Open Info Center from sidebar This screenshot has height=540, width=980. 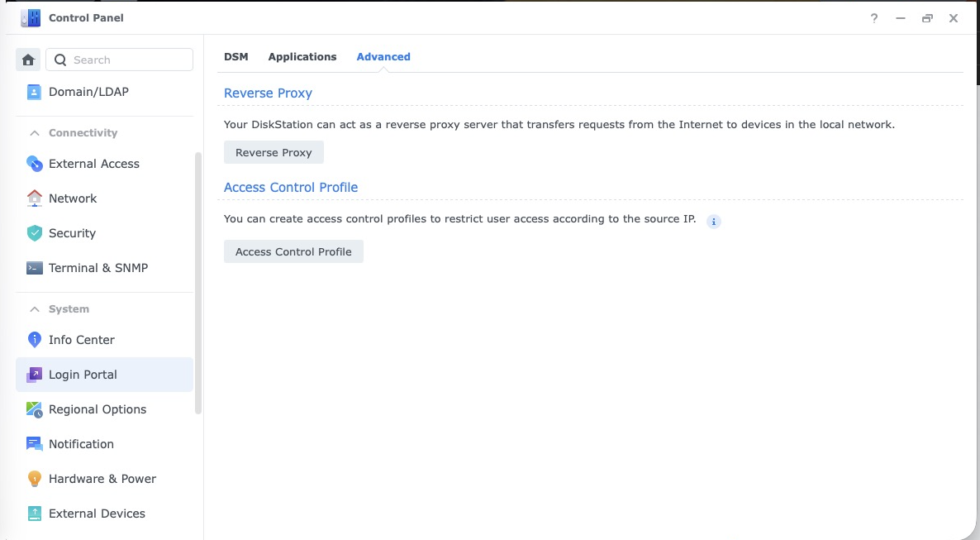81,340
